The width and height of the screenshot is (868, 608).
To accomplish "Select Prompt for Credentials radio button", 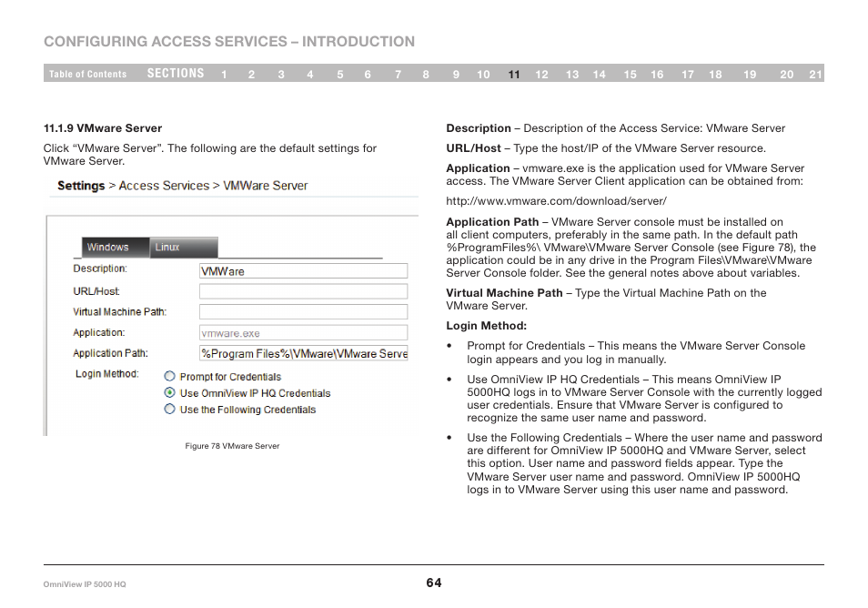I will (x=170, y=377).
